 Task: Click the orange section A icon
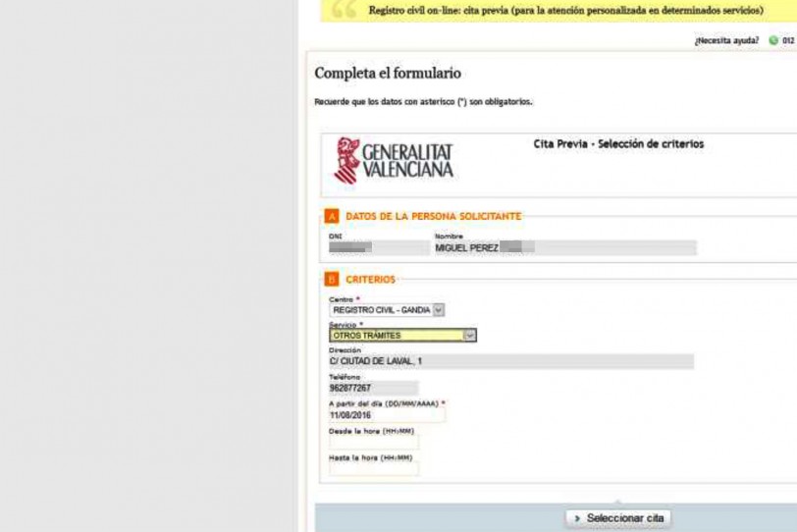pos(332,217)
